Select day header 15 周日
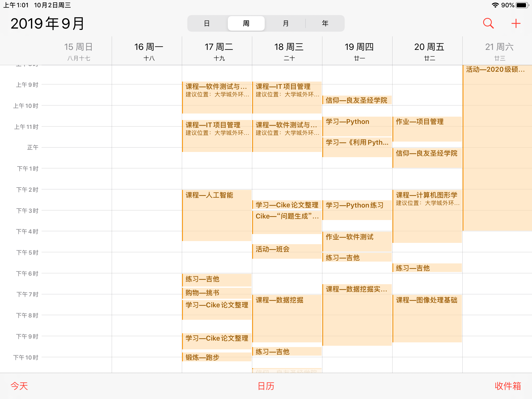The image size is (532, 399). (78, 51)
